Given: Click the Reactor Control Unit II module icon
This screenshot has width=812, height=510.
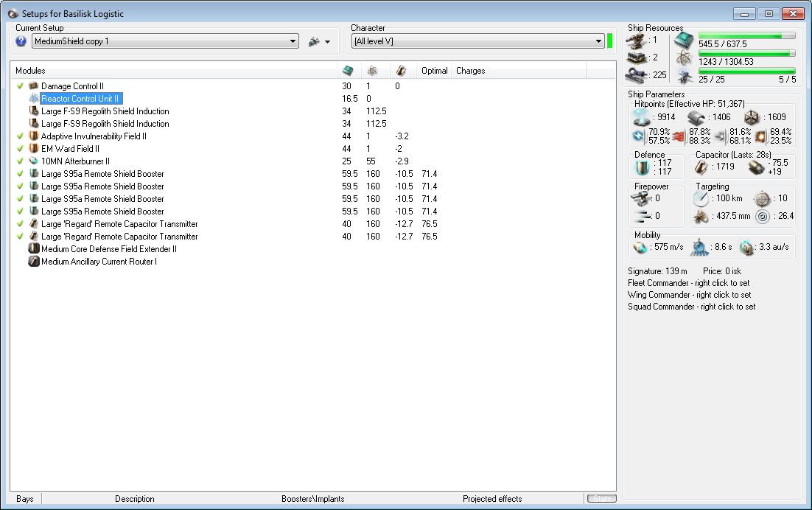Looking at the screenshot, I should click(x=34, y=98).
